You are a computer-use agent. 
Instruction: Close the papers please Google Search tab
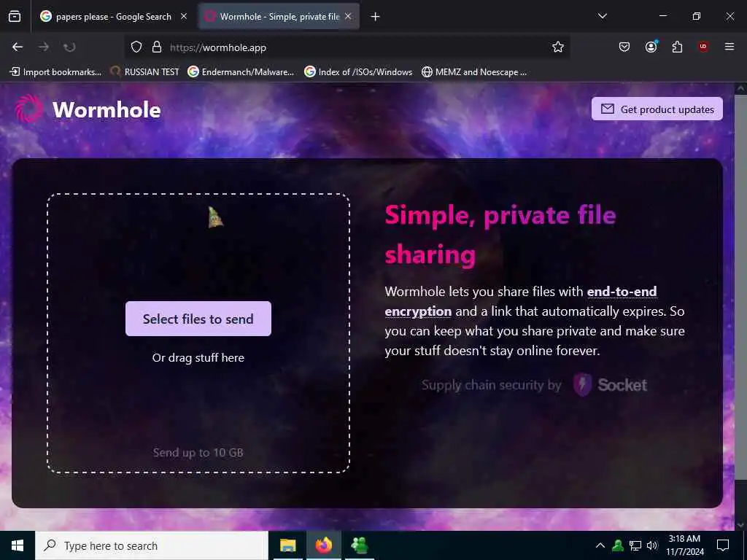point(184,16)
